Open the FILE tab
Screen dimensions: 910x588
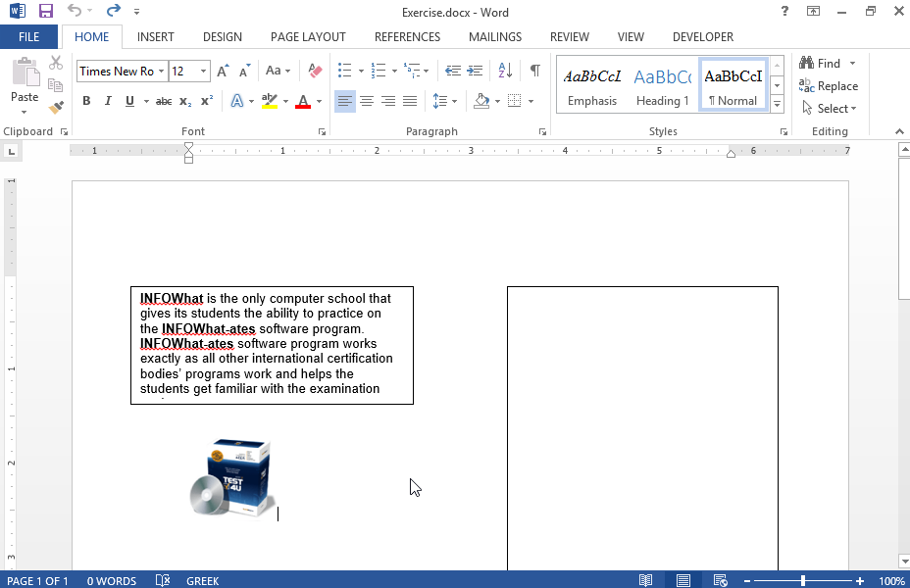click(x=29, y=37)
